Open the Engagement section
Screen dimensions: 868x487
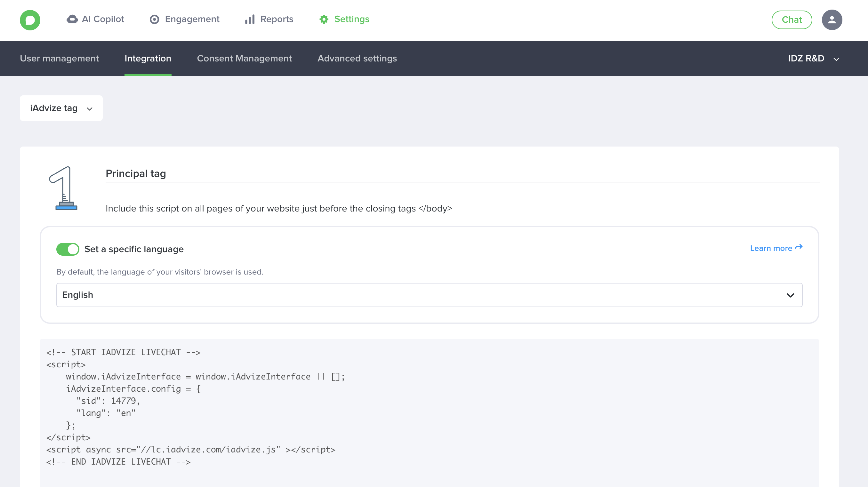[x=184, y=19]
